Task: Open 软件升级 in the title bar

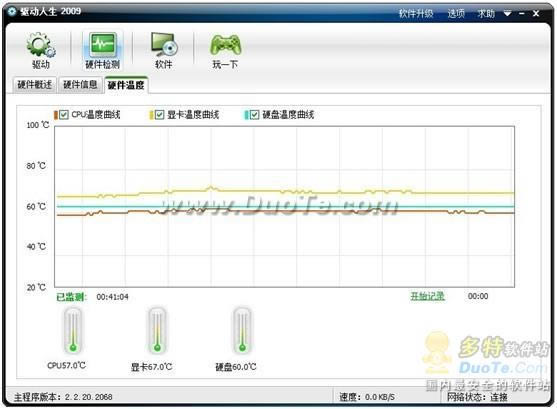Action: (416, 14)
